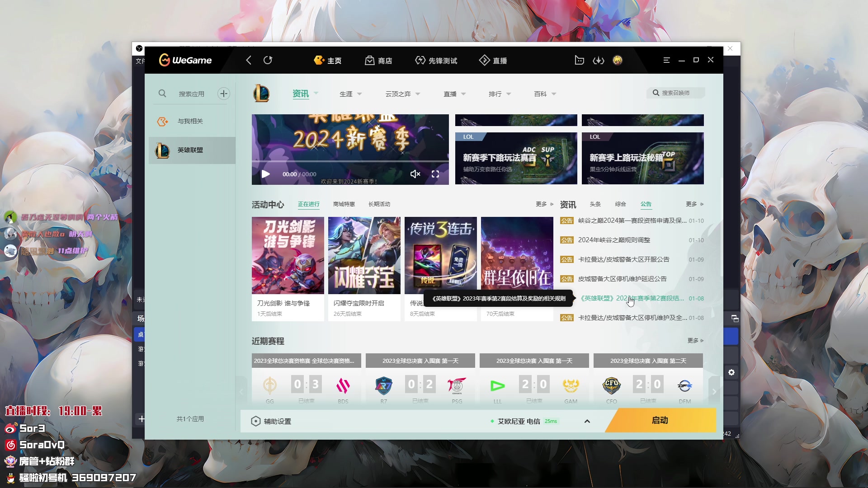Click 更多 next to activity center
Image resolution: width=868 pixels, height=488 pixels.
[544, 204]
